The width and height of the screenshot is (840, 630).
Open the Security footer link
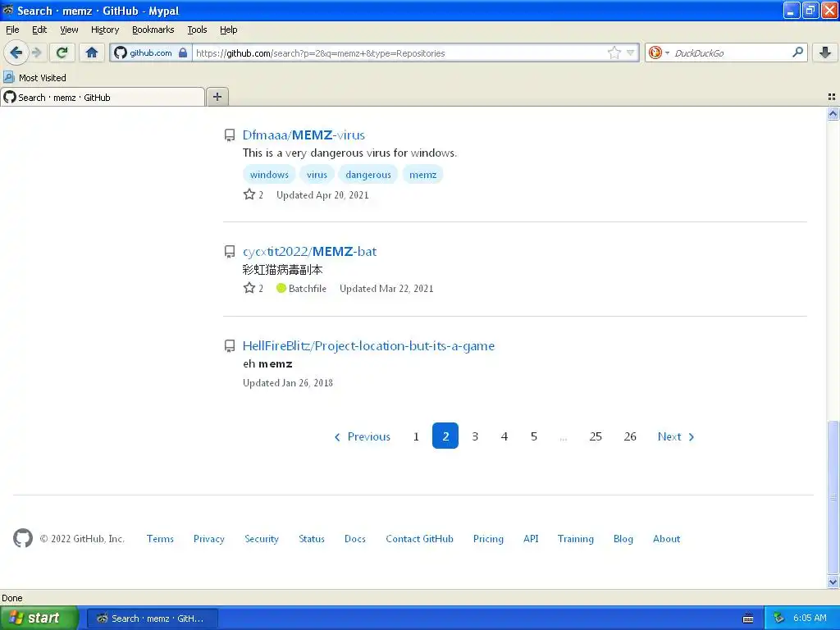[262, 539]
